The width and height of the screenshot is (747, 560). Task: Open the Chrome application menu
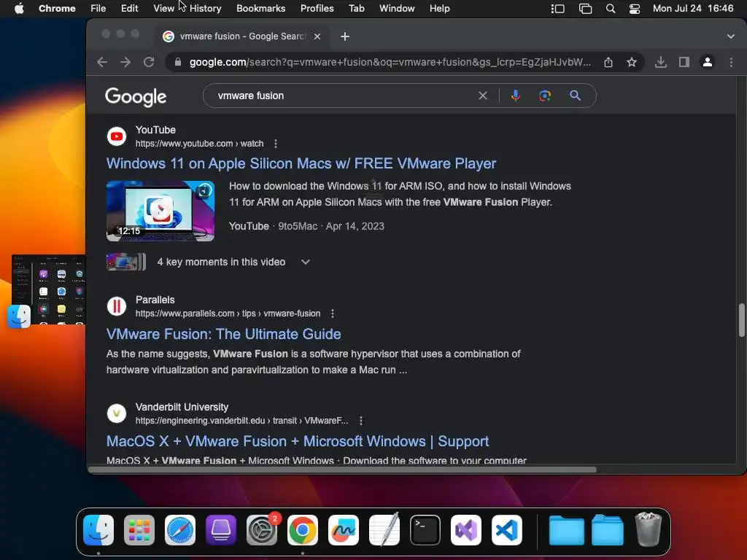[x=57, y=8]
